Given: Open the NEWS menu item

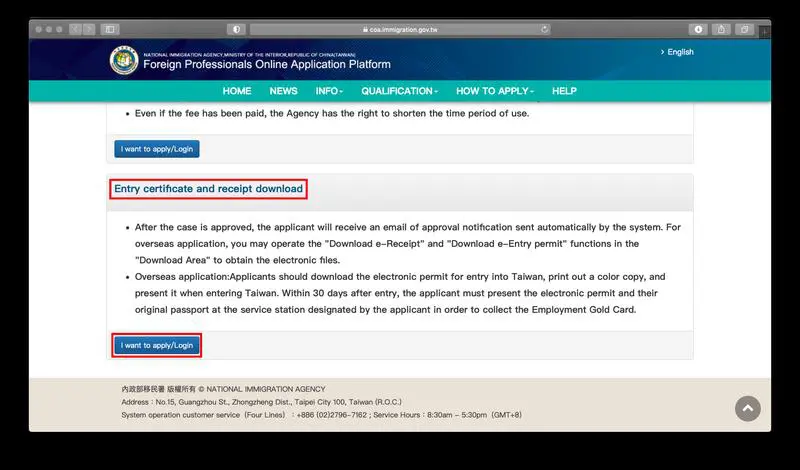Looking at the screenshot, I should click(x=283, y=91).
